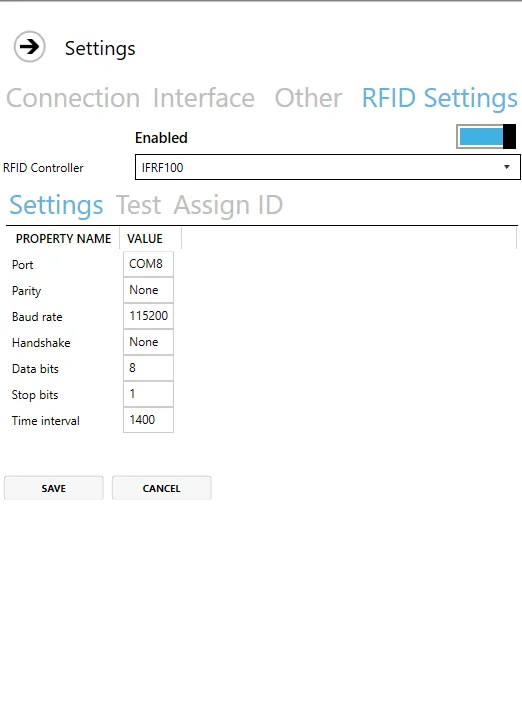The width and height of the screenshot is (522, 701).
Task: Click the VALUE column header
Action: click(150, 238)
